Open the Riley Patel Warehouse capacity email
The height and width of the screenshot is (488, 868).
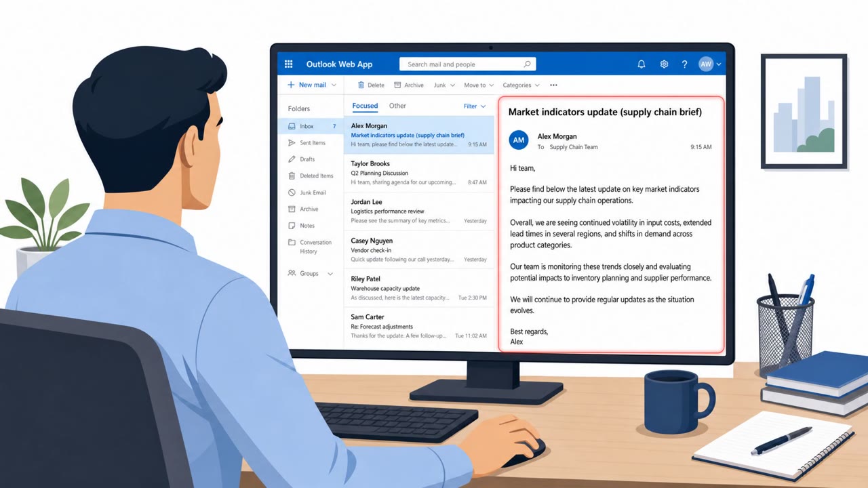[419, 288]
